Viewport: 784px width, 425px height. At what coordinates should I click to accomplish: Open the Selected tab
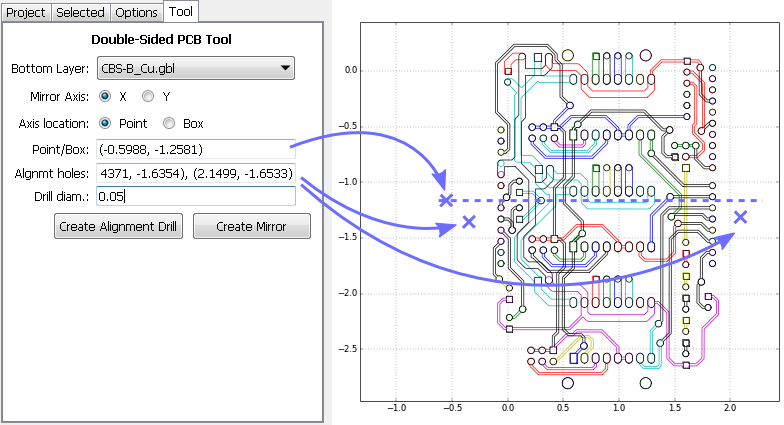pos(80,12)
